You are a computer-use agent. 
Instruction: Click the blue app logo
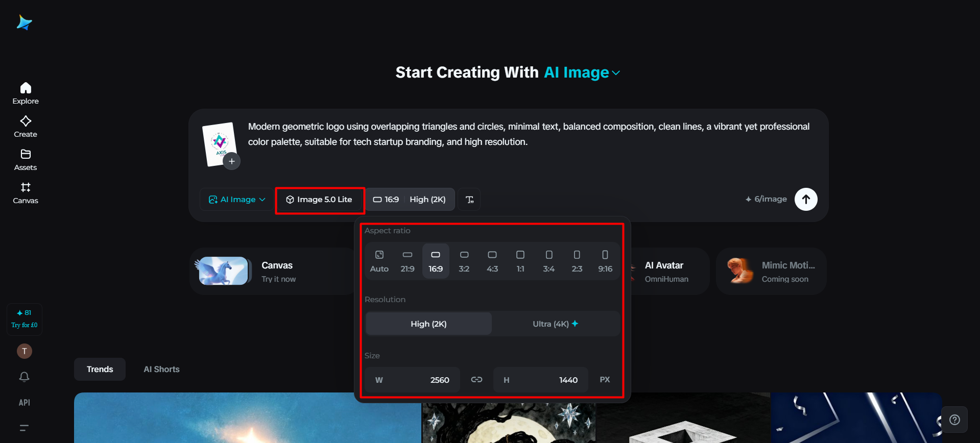pyautogui.click(x=24, y=22)
